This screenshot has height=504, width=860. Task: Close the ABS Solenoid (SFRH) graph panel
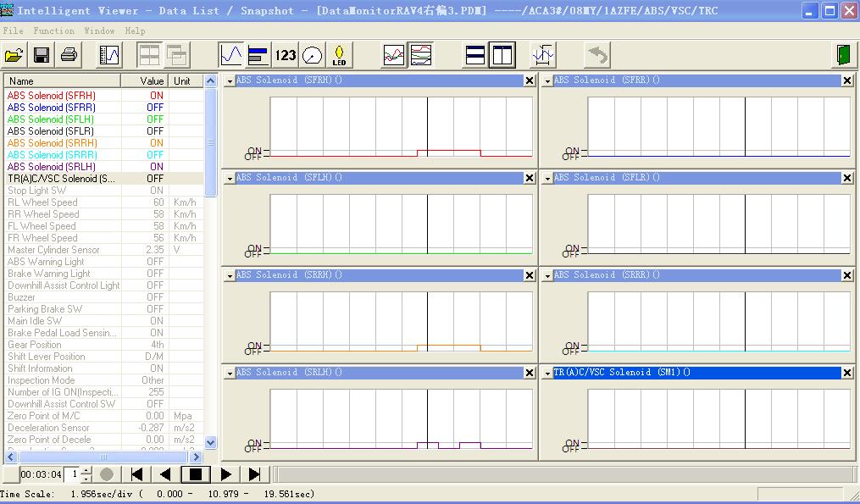530,80
